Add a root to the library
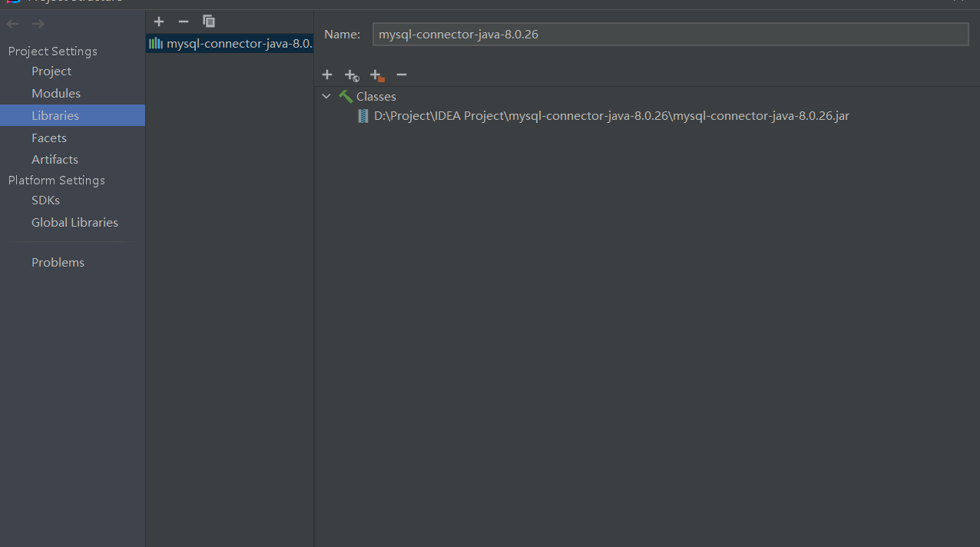Screen dimensions: 980x547 click(327, 75)
